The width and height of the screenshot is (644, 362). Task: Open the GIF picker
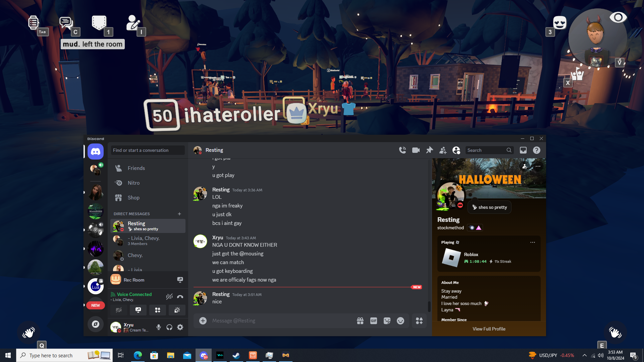point(374,321)
